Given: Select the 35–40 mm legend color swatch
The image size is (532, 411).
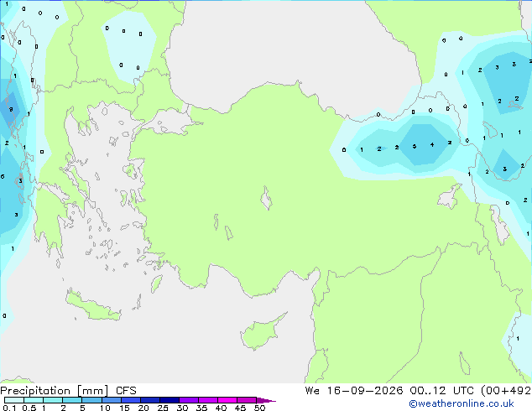Looking at the screenshot, I should pos(208,400).
